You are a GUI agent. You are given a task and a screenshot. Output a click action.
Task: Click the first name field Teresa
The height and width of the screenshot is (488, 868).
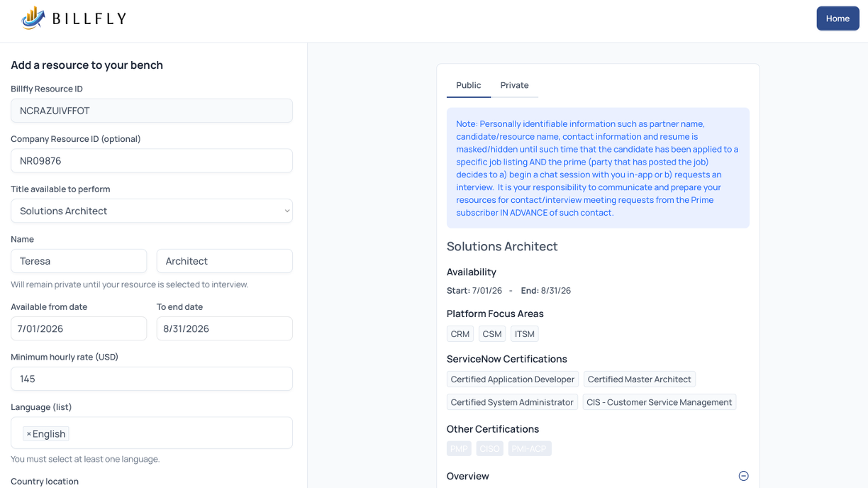pyautogui.click(x=79, y=261)
